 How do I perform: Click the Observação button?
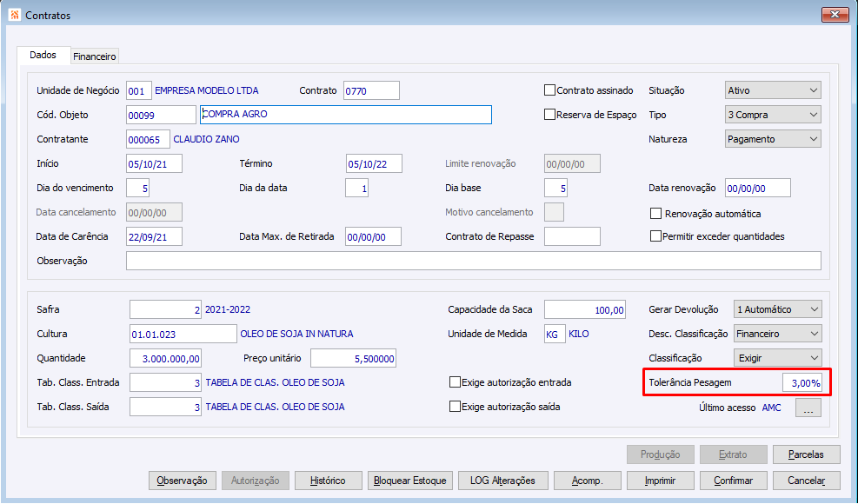pyautogui.click(x=183, y=481)
